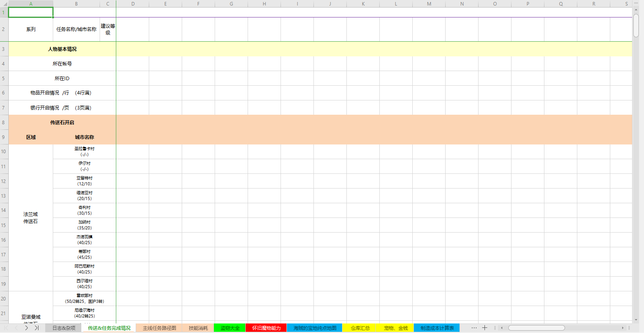
Task: Switch to 制造成本计算表 sheet tab
Action: point(437,328)
